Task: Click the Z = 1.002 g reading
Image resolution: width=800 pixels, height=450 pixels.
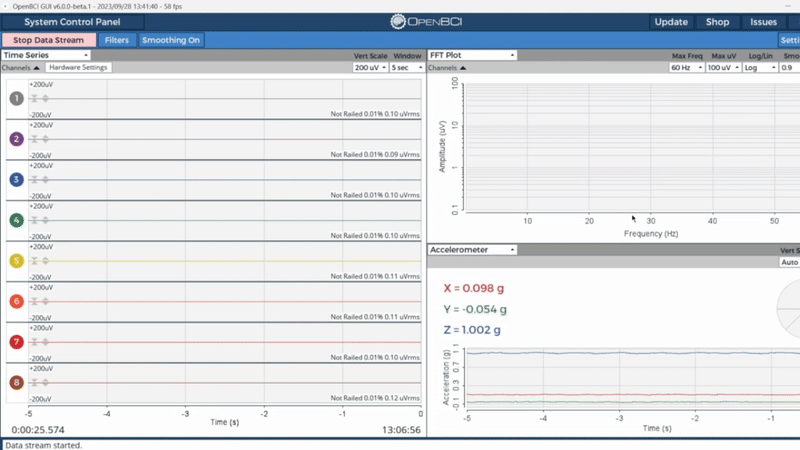Action: 472,330
